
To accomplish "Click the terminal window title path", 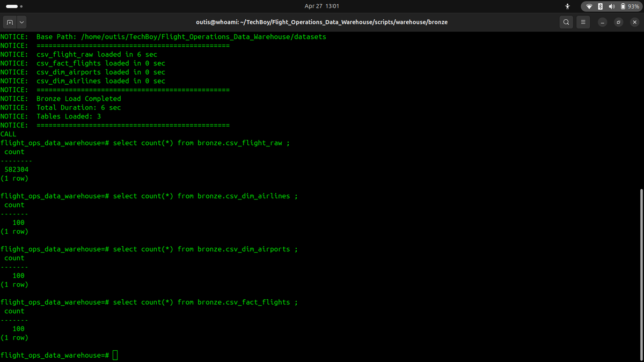I will point(322,23).
